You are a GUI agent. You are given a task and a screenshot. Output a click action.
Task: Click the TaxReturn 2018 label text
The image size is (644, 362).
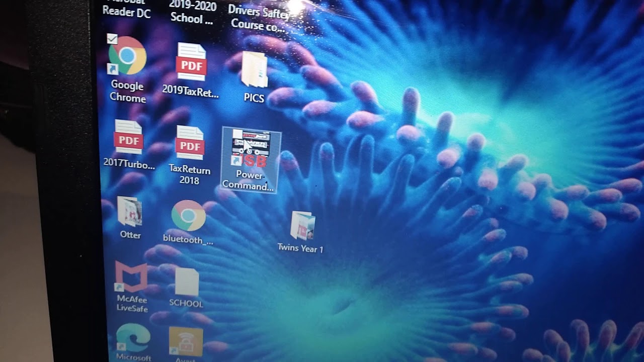190,175
